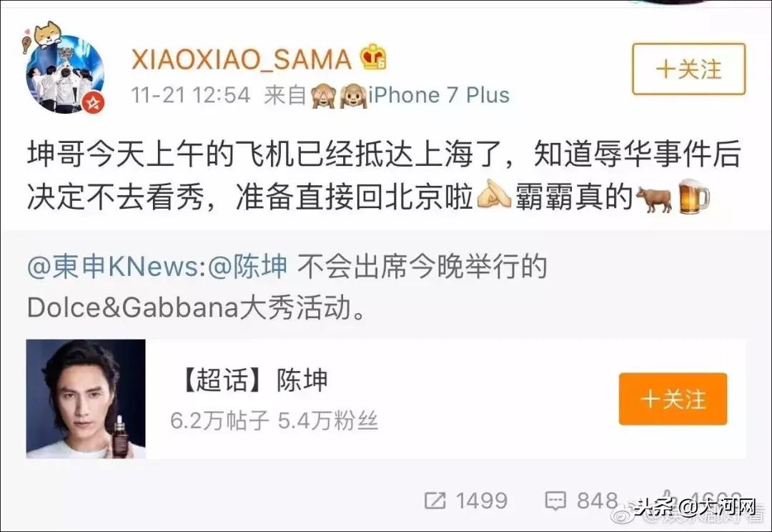This screenshot has height=532, width=772.
Task: Tap the cow emoji in post
Action: coord(654,199)
